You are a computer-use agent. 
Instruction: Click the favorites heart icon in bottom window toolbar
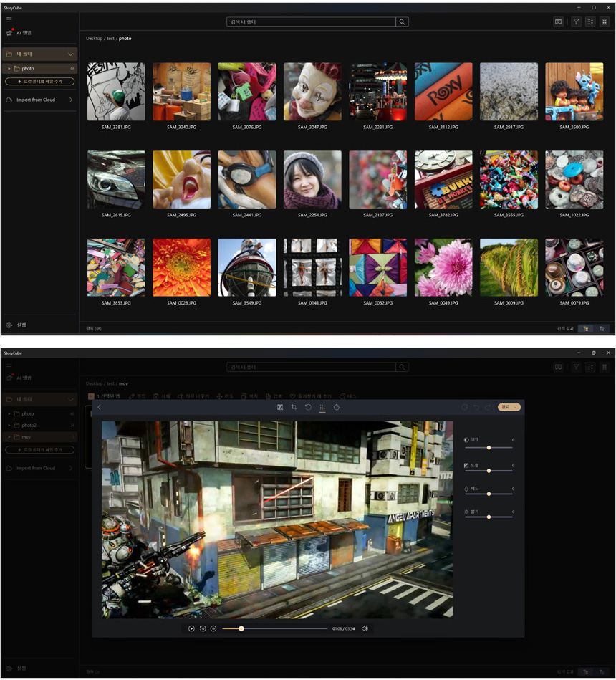pos(293,396)
